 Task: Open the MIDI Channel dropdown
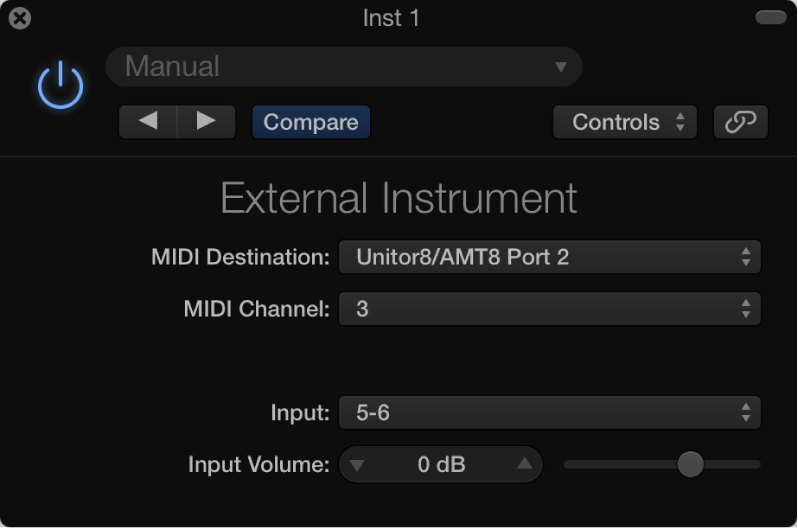coord(549,309)
